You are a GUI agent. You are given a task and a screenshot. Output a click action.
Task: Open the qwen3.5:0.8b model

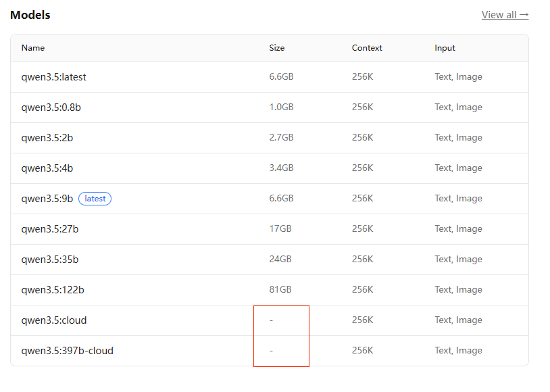[x=51, y=107]
